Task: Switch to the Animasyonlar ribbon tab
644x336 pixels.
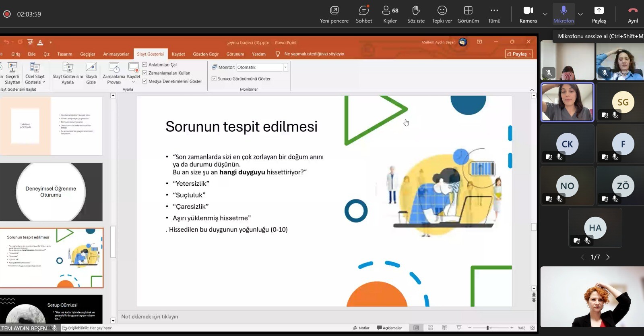Action: 116,54
